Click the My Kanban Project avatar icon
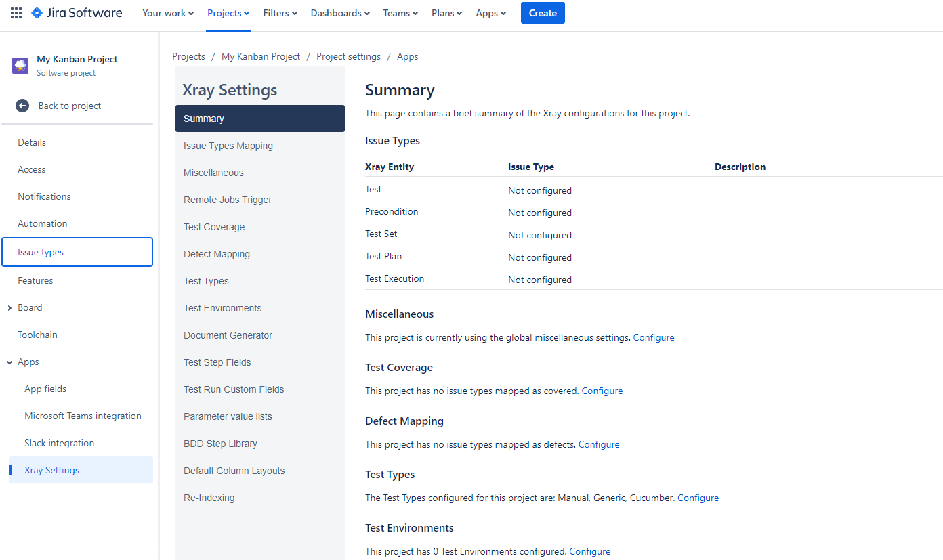943x560 pixels. click(20, 66)
